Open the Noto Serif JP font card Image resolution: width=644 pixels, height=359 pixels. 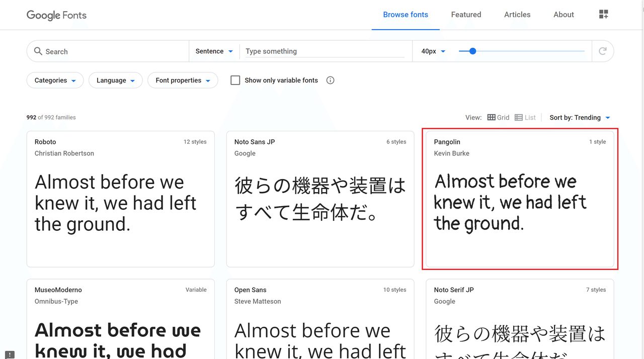pyautogui.click(x=520, y=319)
